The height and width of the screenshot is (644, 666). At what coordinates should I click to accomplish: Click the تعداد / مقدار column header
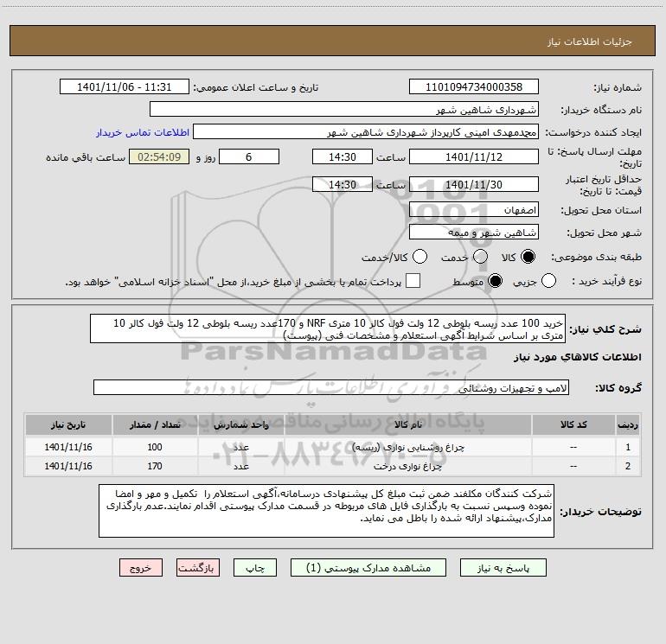(x=155, y=424)
